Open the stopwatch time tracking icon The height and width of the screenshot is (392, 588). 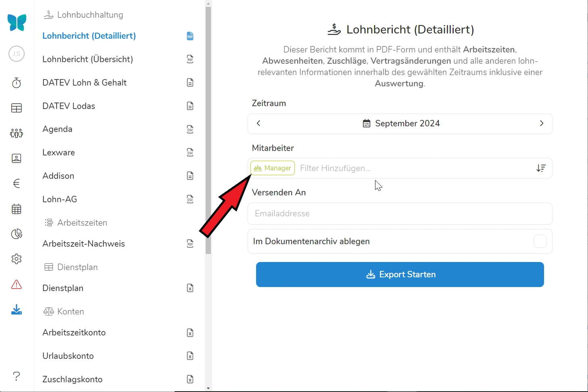click(17, 83)
